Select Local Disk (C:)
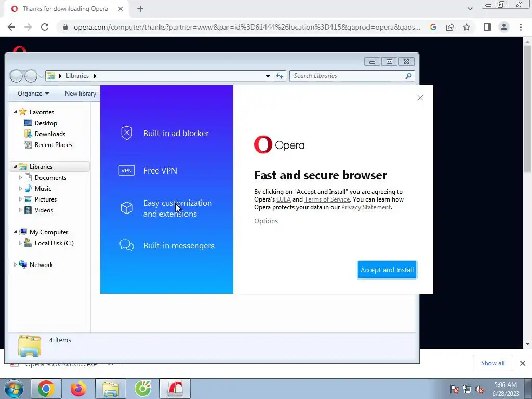This screenshot has width=532, height=399. pyautogui.click(x=54, y=243)
